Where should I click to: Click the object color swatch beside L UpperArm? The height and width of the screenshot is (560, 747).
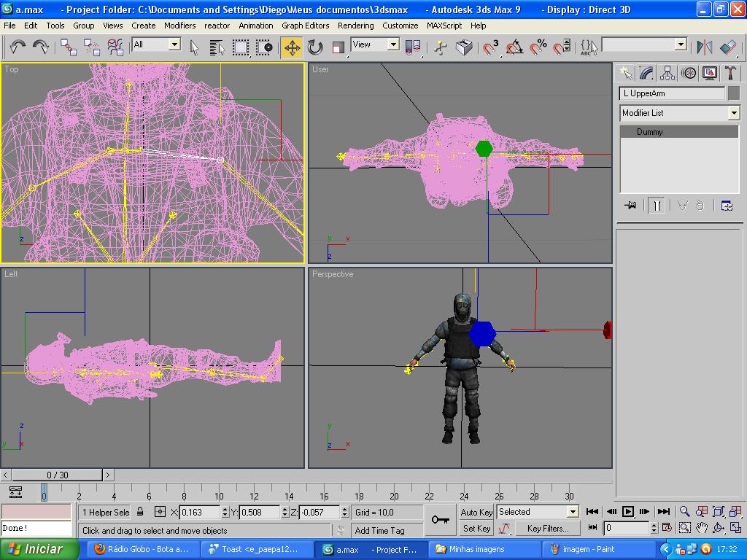(733, 93)
